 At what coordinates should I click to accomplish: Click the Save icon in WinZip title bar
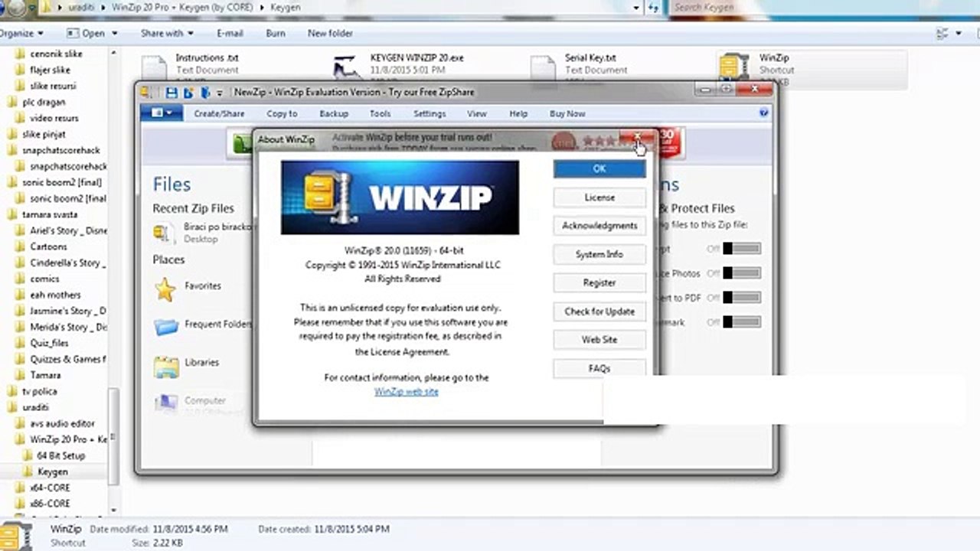[171, 93]
